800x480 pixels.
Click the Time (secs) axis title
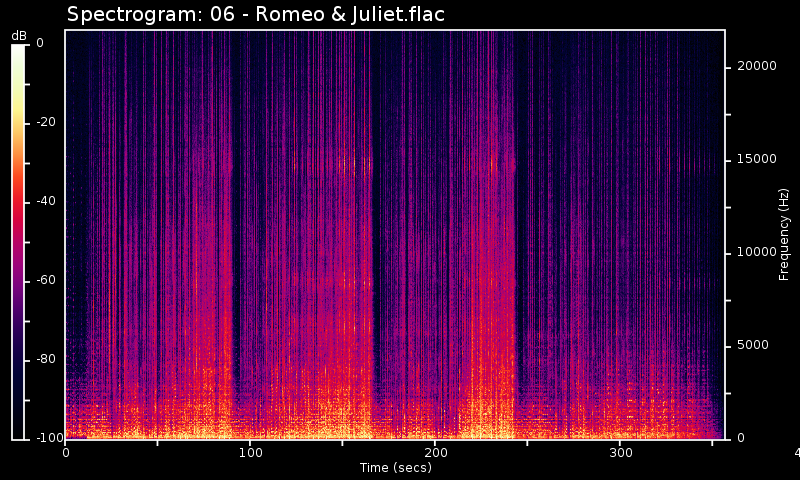point(394,467)
